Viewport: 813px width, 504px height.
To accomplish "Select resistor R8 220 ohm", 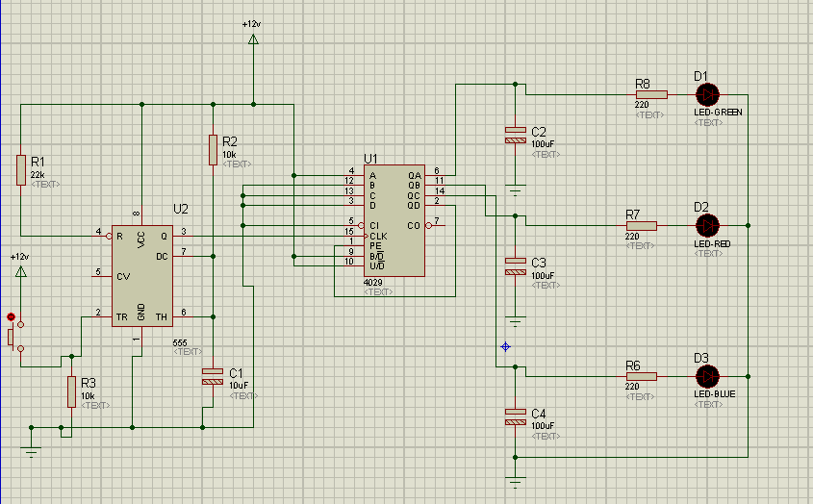I will (643, 94).
